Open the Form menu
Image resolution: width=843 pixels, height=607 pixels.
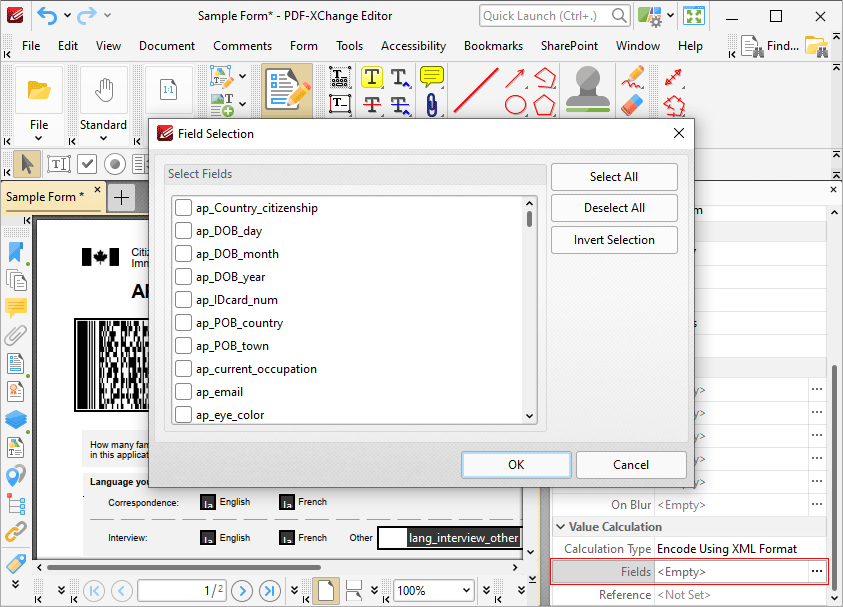pos(304,46)
